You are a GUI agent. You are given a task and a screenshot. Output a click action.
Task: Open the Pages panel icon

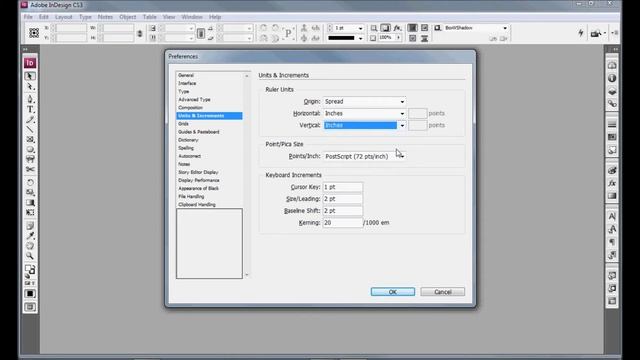click(612, 65)
